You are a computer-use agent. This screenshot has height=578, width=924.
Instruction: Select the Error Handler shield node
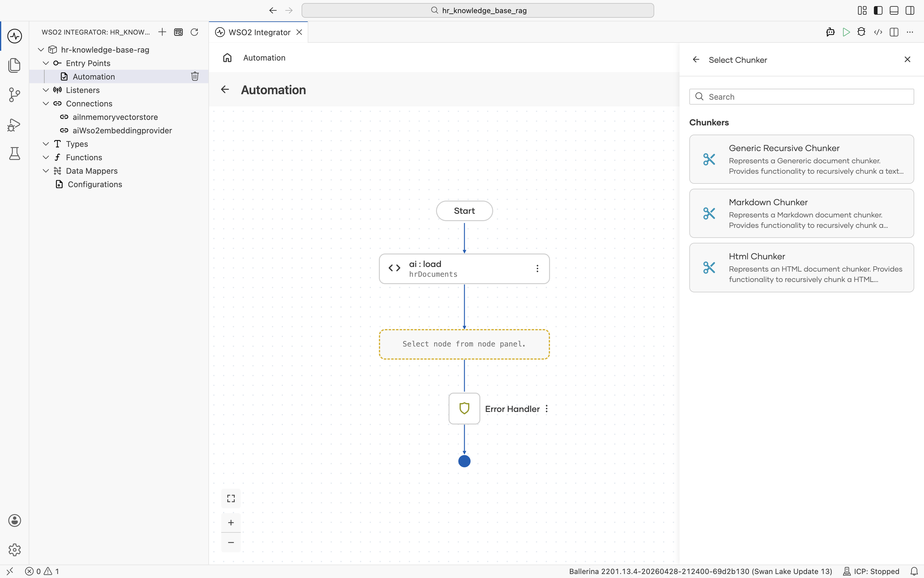[464, 409]
